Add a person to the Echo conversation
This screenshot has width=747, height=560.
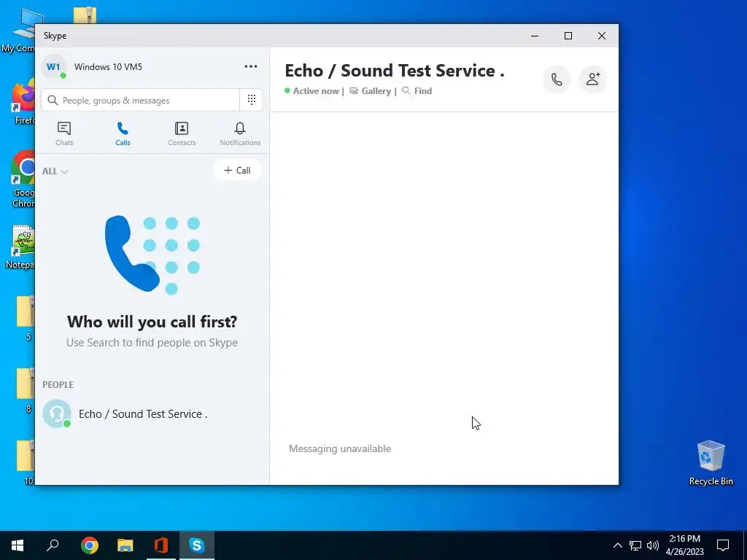click(x=592, y=79)
